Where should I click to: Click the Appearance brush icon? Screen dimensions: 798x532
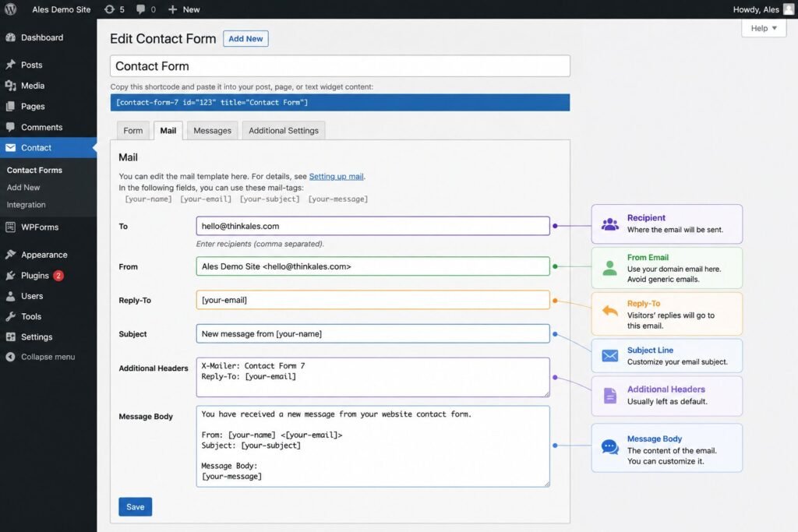tap(10, 254)
